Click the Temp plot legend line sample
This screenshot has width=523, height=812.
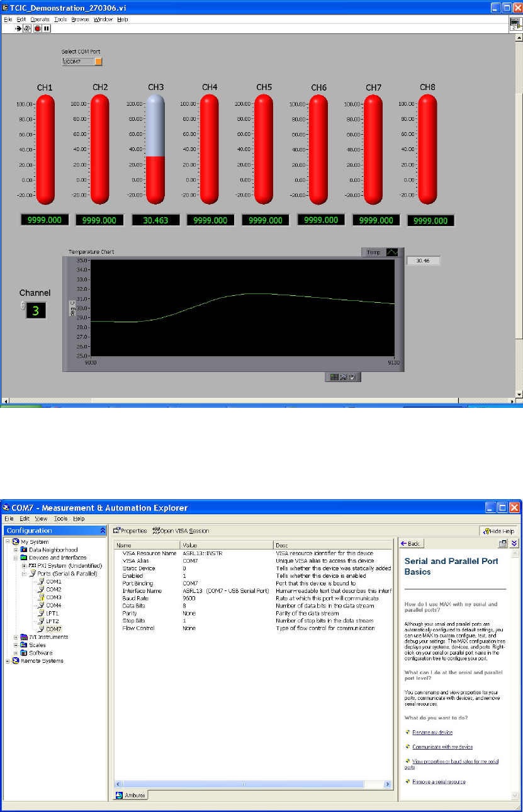coord(392,252)
